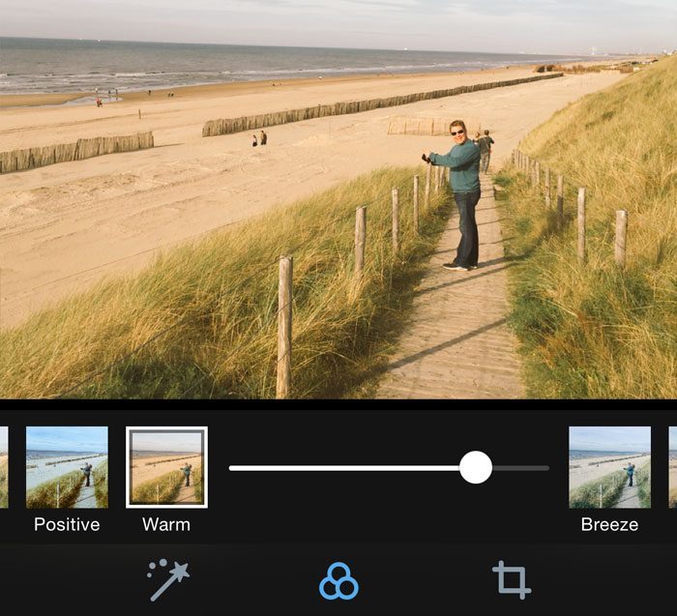Click the "Warm" filter label
677x616 pixels.
click(x=166, y=525)
